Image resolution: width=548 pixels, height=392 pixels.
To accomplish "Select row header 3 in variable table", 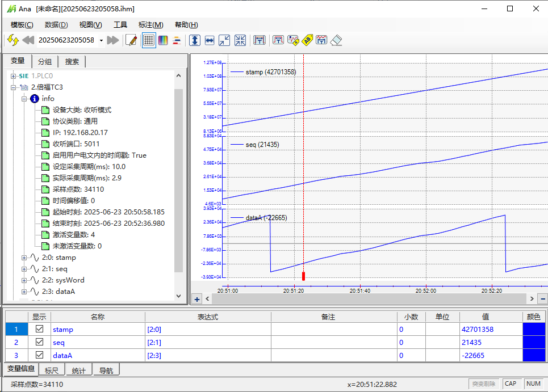I will [16, 355].
